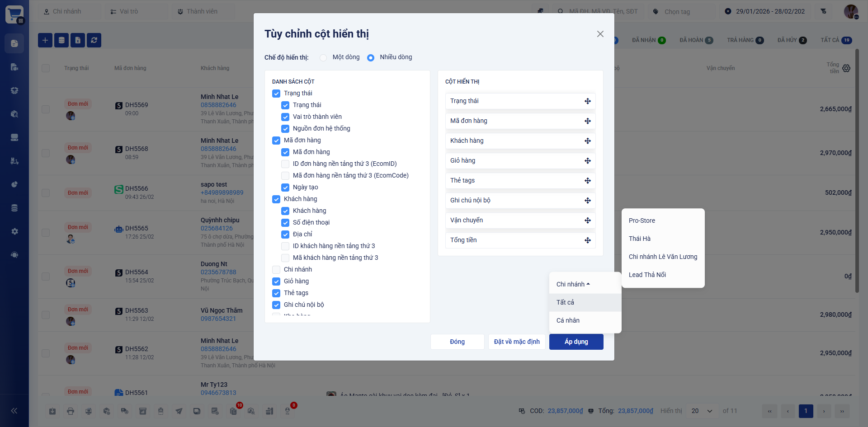Click the Áp dụng button
Screen dimensions: 868x427
pyautogui.click(x=576, y=342)
